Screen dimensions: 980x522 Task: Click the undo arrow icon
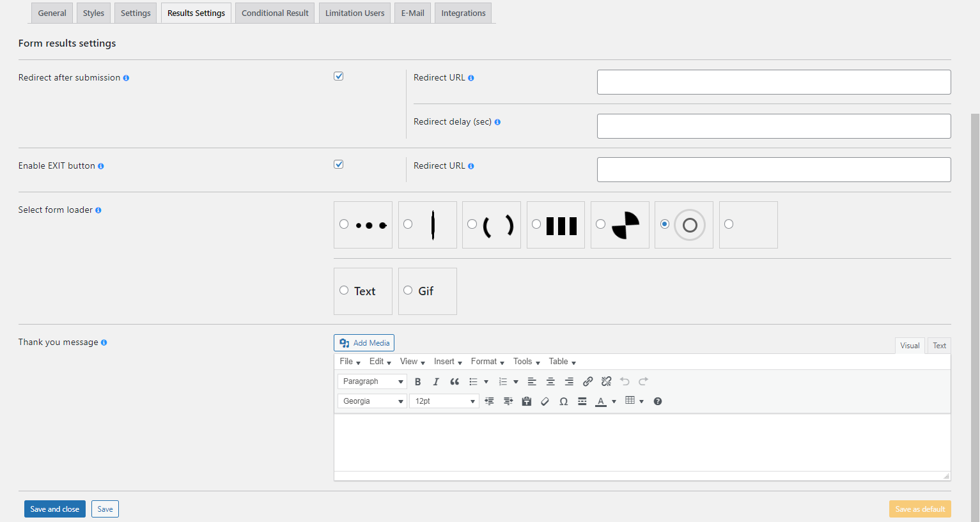625,381
